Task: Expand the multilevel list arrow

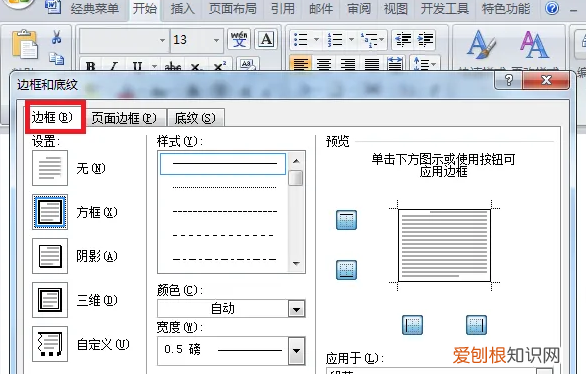Action: tap(382, 39)
